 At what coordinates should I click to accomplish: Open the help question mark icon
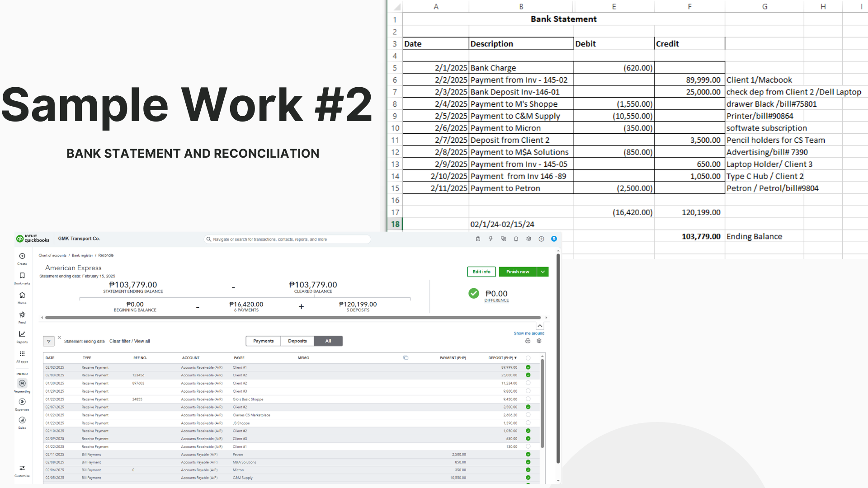coord(541,239)
